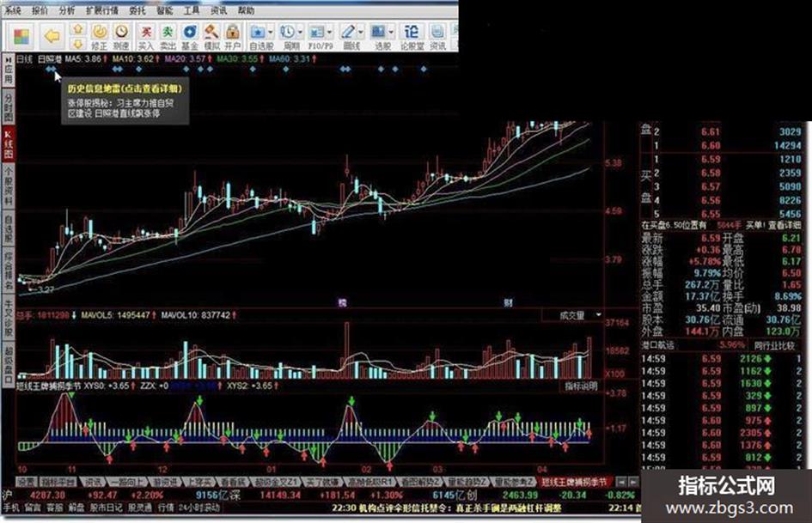Click the 指标说明 button
Screen dimensions: 812x523
(581, 386)
